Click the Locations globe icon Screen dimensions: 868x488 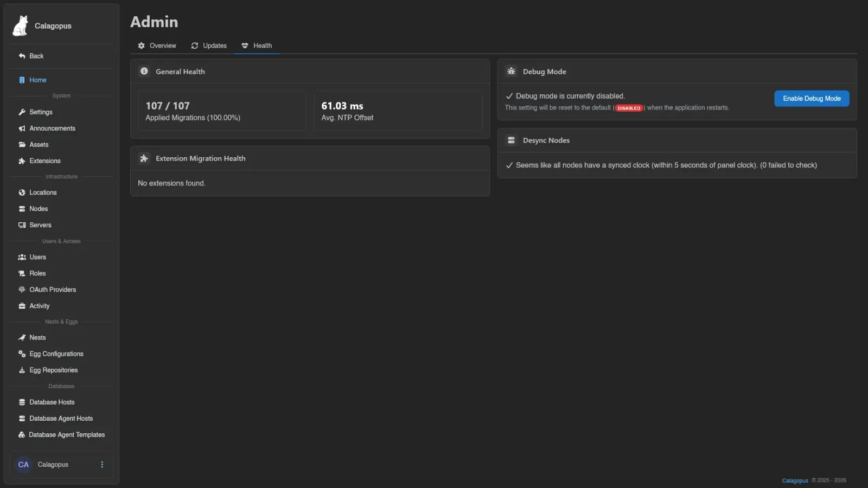pyautogui.click(x=22, y=192)
